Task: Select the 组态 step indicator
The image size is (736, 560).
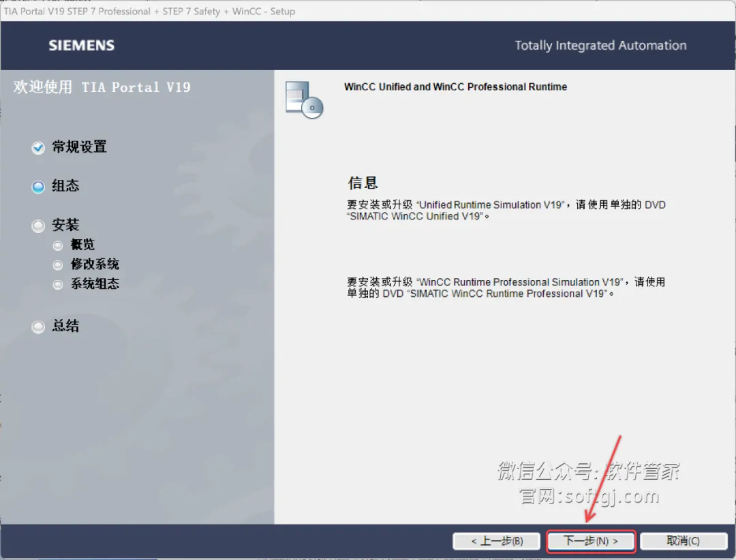Action: 38,187
